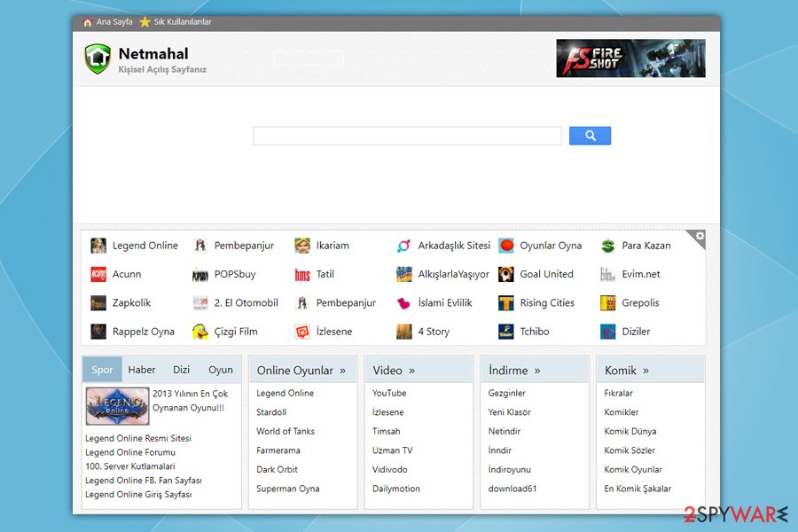Open Netindir link
798x532 pixels.
505,431
